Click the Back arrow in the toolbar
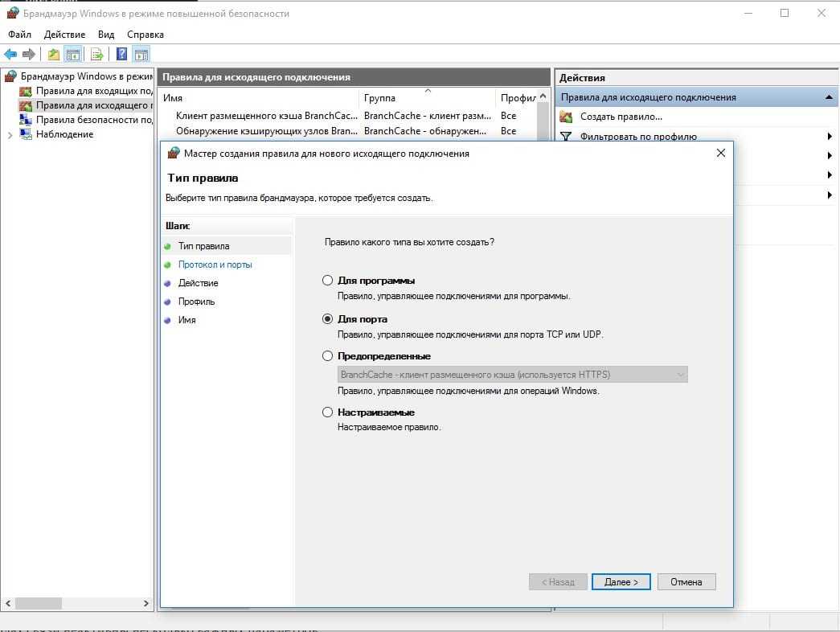 point(10,55)
